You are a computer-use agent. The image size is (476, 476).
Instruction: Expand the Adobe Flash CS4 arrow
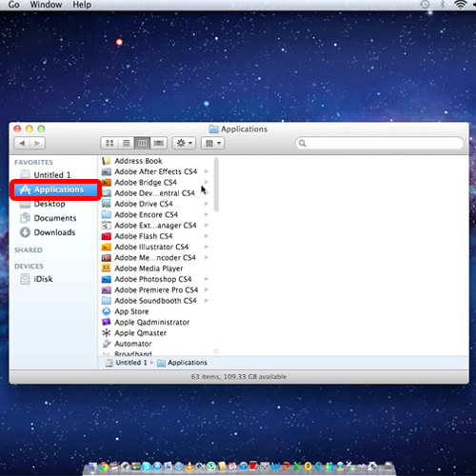[207, 236]
